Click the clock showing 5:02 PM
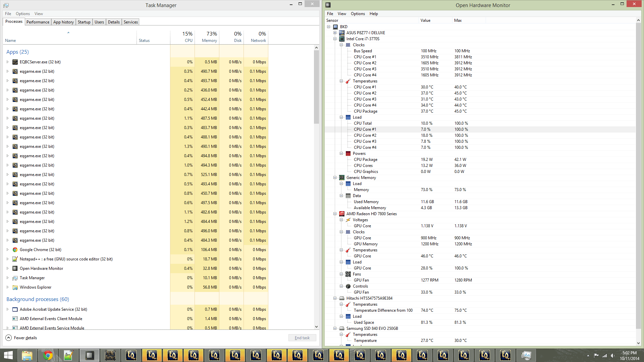Viewport: 644px width, 362px height. click(x=629, y=353)
